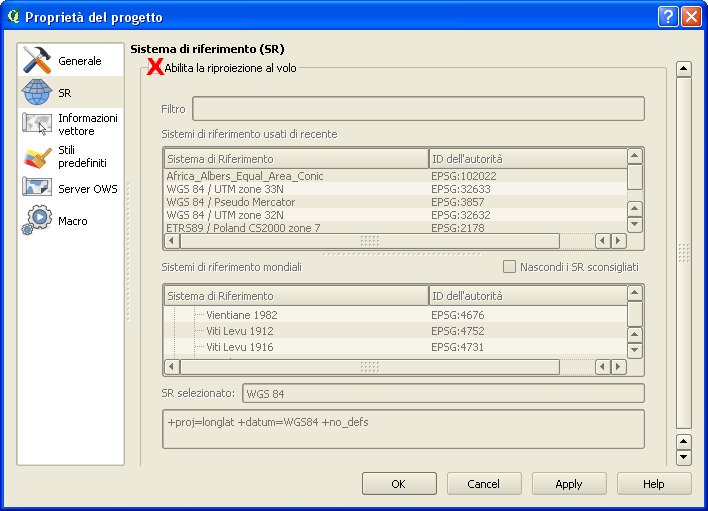708x511 pixels.
Task: Click horizontal scrollbar of recent systems list
Action: 370,241
